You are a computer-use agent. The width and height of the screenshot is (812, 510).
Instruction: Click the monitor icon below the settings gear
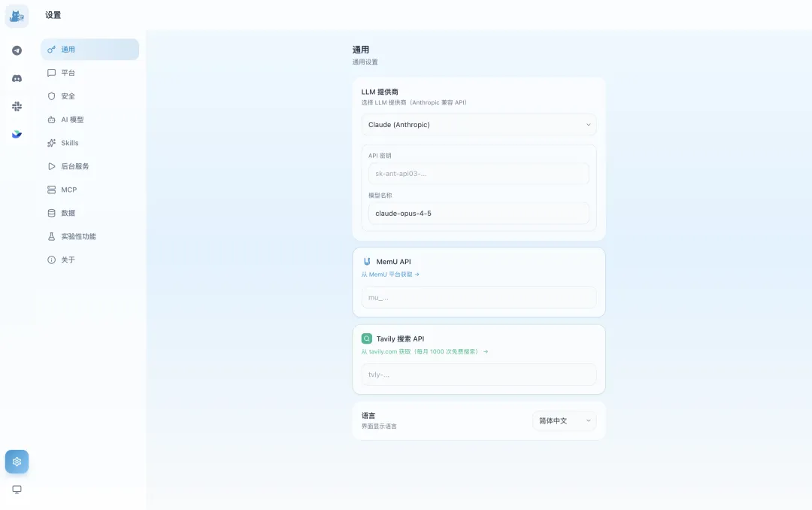pyautogui.click(x=17, y=489)
